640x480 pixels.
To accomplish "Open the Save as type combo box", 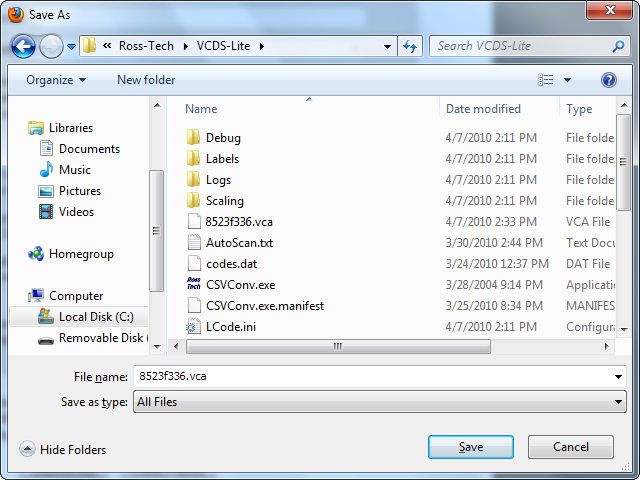I will (x=380, y=402).
